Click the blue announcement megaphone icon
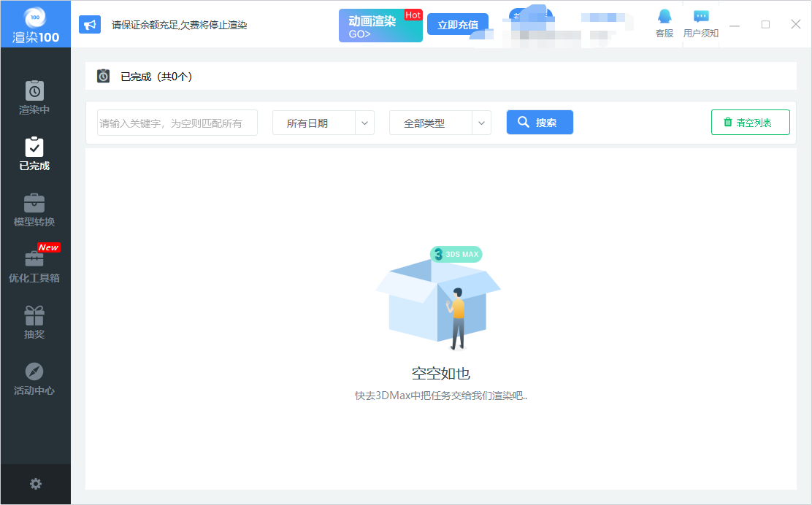812x505 pixels. point(90,24)
